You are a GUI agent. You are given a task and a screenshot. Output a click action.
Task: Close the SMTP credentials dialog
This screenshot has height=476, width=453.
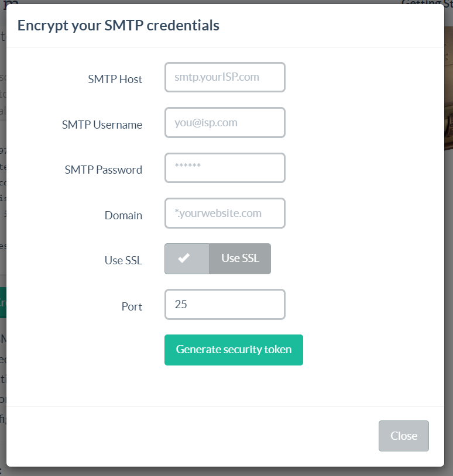pyautogui.click(x=403, y=436)
